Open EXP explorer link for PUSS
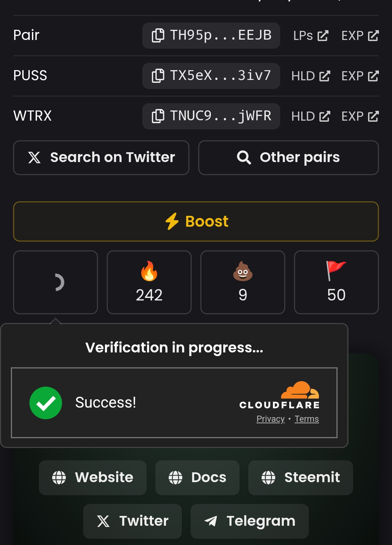 pyautogui.click(x=360, y=76)
